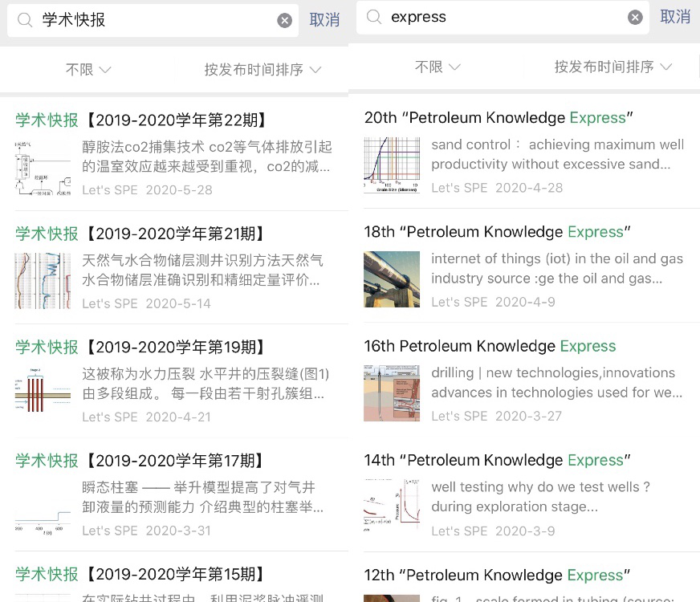Open the 20th Petroleum Knowledge Express article

[x=524, y=117]
